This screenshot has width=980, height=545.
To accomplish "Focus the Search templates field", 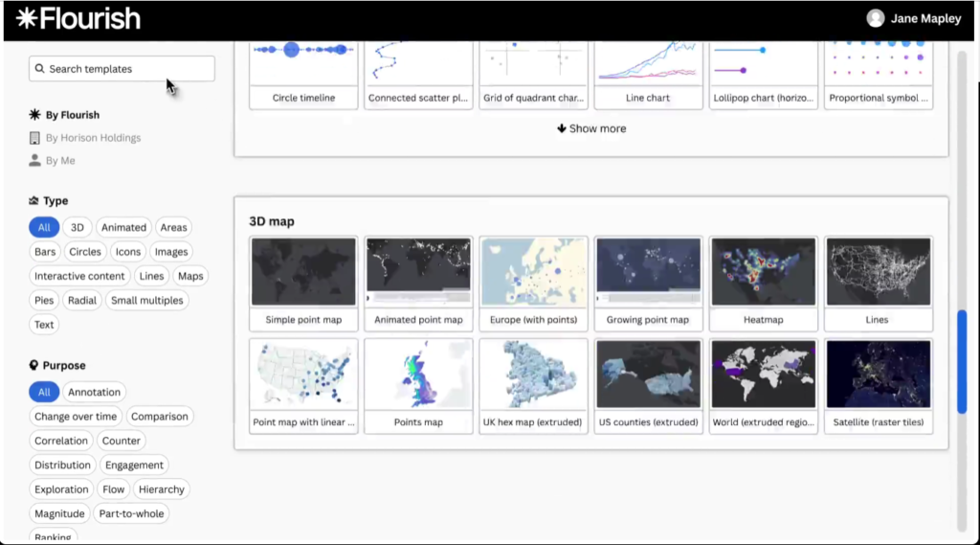I will [x=122, y=69].
